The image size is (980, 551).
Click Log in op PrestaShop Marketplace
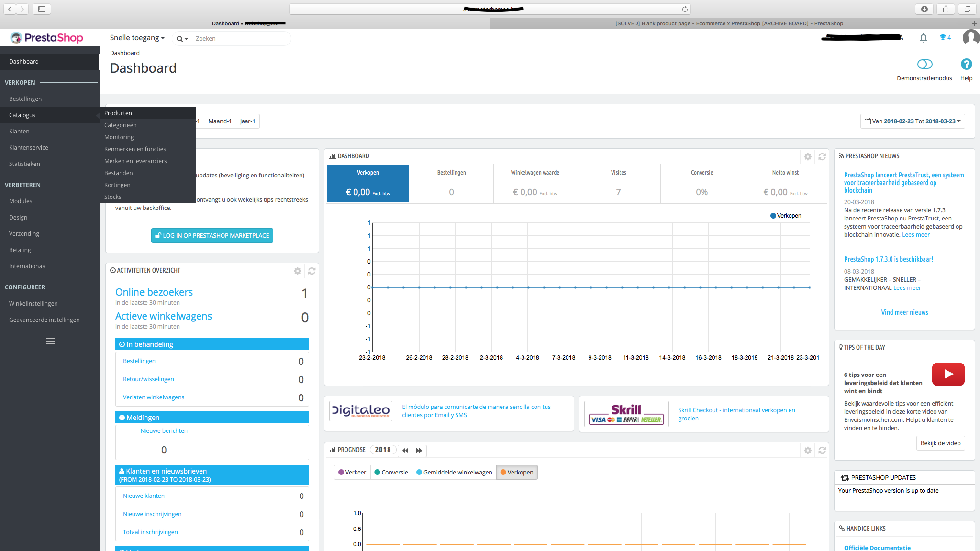(x=212, y=235)
